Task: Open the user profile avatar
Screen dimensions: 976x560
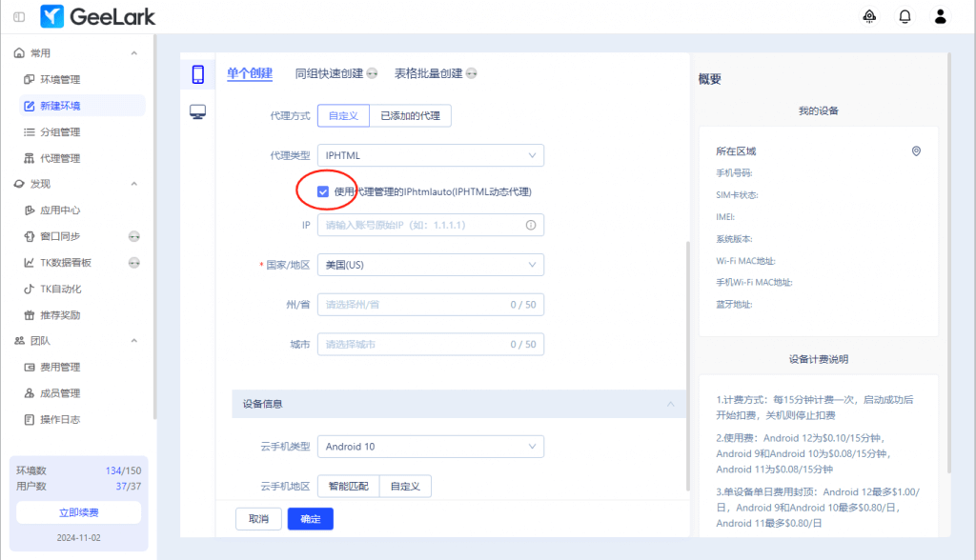Action: click(941, 16)
